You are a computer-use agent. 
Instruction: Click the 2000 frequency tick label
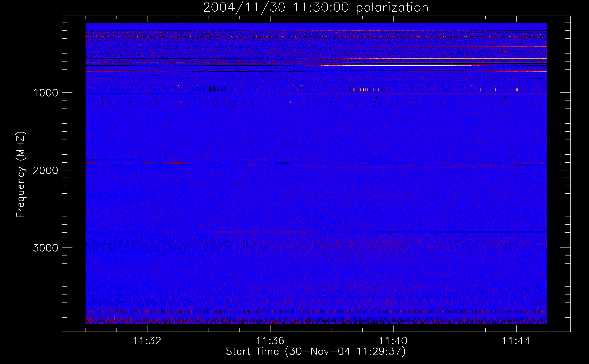pyautogui.click(x=46, y=170)
